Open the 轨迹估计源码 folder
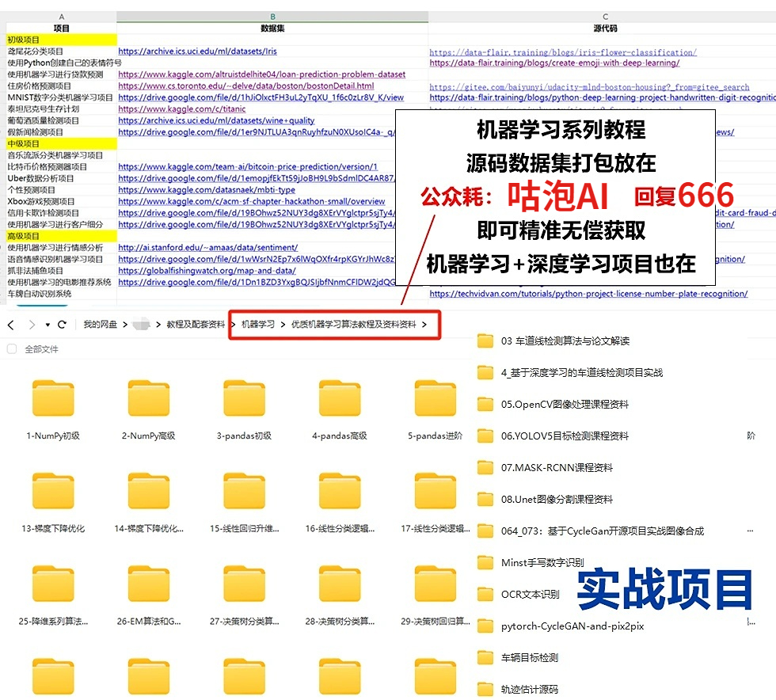 (x=518, y=689)
